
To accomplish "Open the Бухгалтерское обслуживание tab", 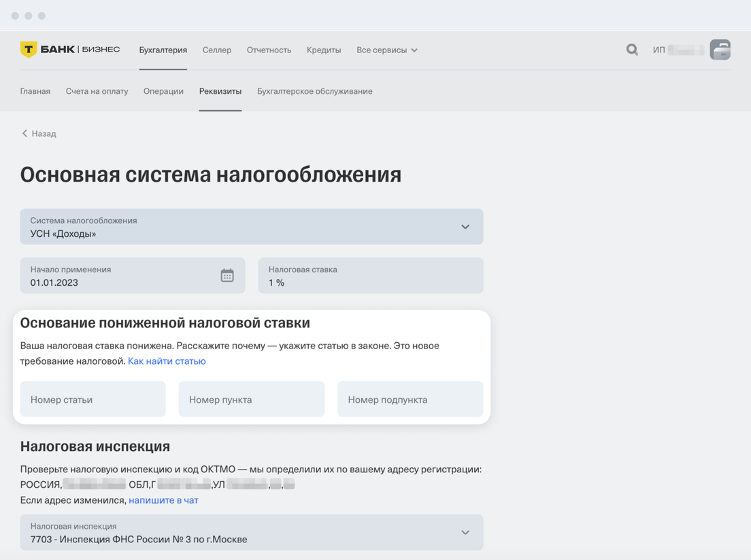I will (x=315, y=91).
